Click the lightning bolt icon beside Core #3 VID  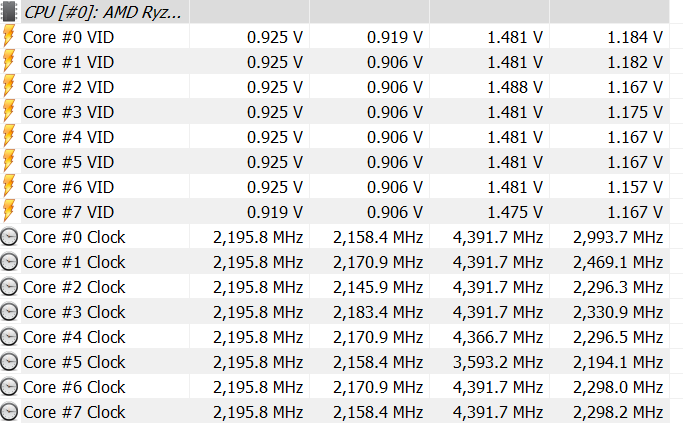[9, 111]
